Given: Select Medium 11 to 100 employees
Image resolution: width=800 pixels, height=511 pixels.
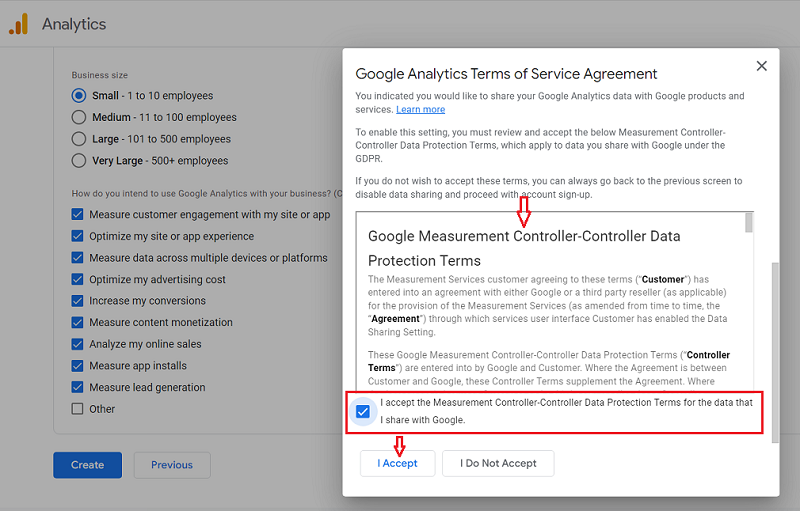Looking at the screenshot, I should coord(79,117).
